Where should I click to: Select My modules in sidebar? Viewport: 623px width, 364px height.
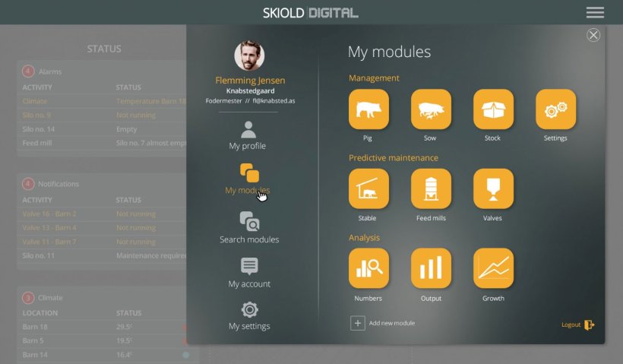click(248, 179)
